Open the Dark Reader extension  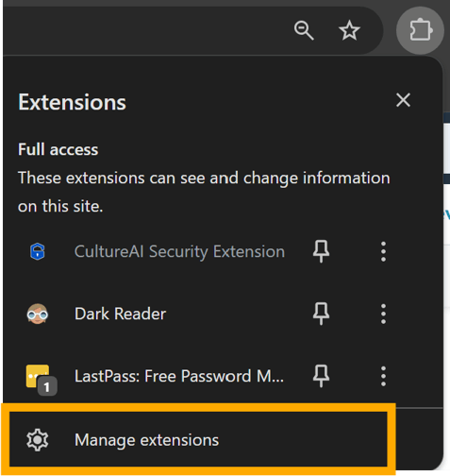click(x=120, y=314)
